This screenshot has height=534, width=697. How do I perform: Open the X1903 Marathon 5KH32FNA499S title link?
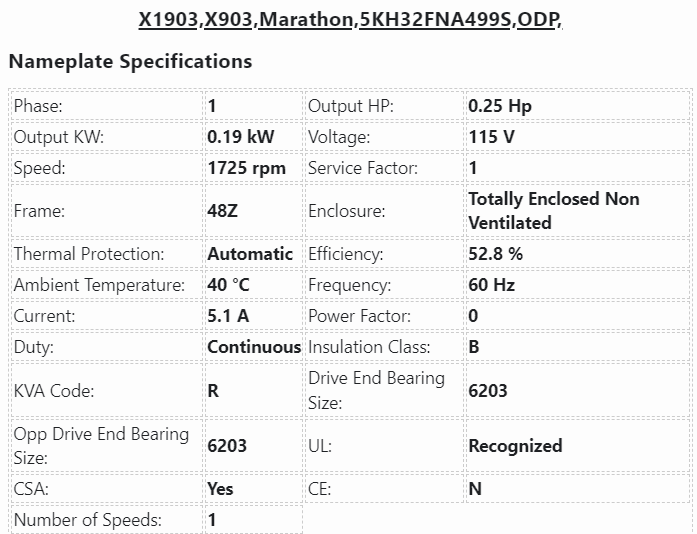click(349, 21)
